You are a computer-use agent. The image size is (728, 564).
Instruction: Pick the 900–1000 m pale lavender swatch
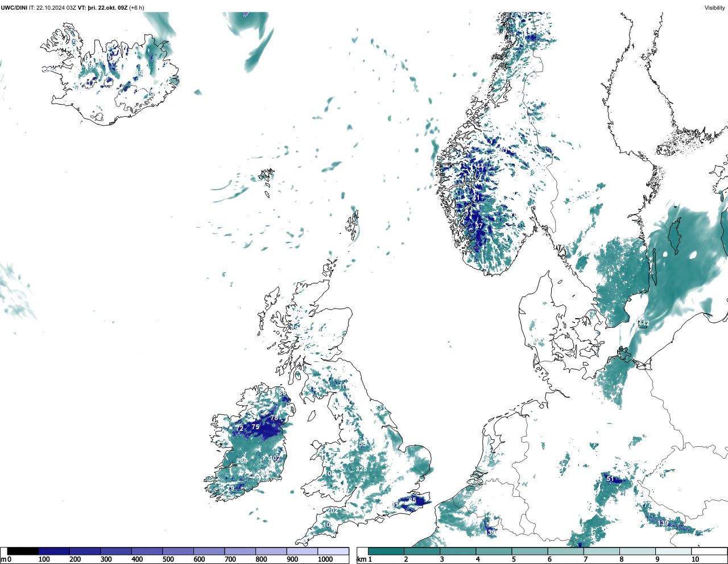302,551
